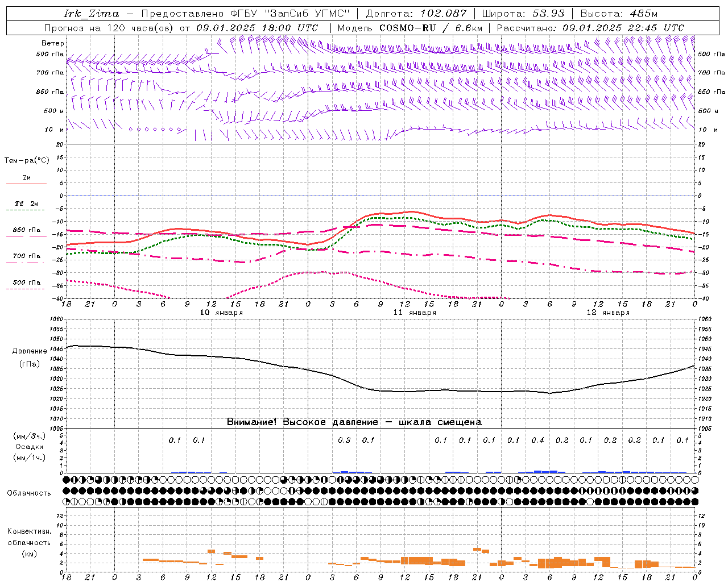Click the Долгота: 102.087 value

tap(416, 14)
